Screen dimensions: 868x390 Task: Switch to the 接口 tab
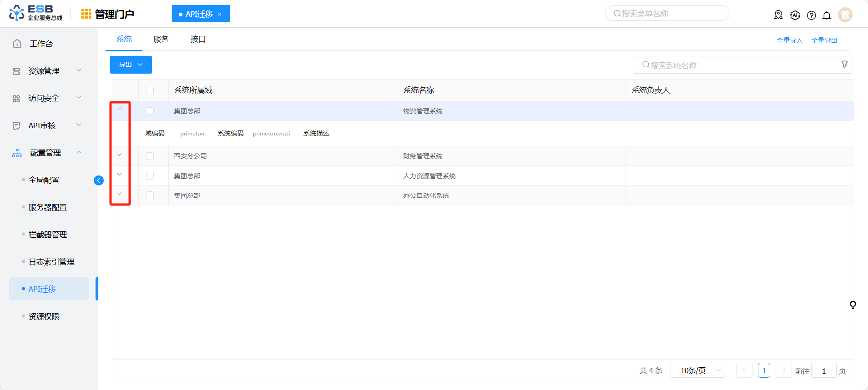coord(198,40)
